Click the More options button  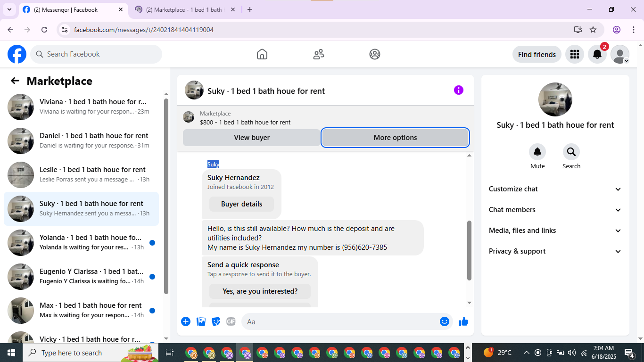pyautogui.click(x=395, y=138)
